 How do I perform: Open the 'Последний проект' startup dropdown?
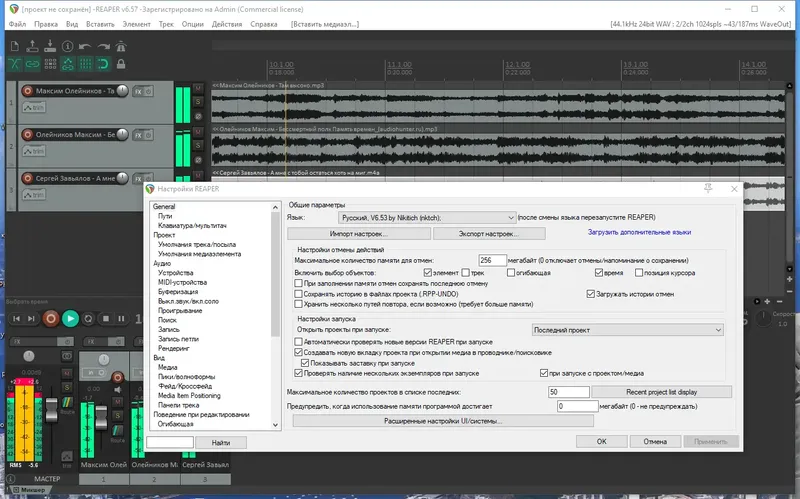[628, 329]
